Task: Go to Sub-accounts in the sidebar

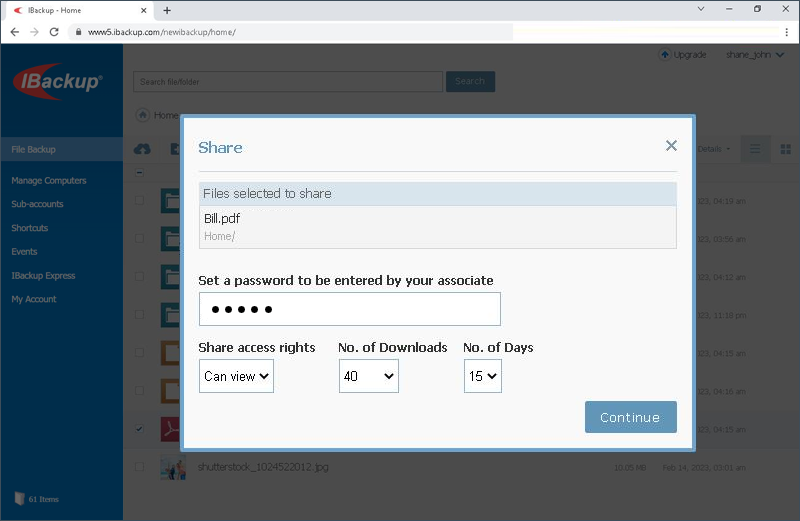Action: [37, 204]
